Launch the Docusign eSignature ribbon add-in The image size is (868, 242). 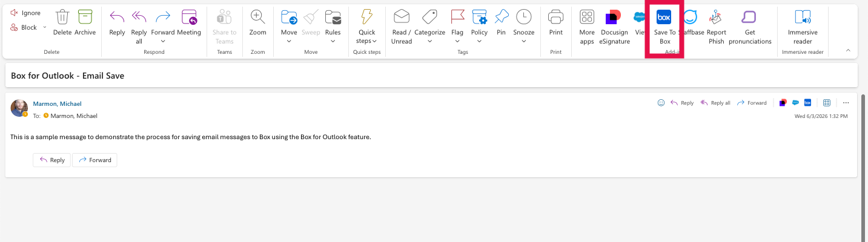click(614, 27)
